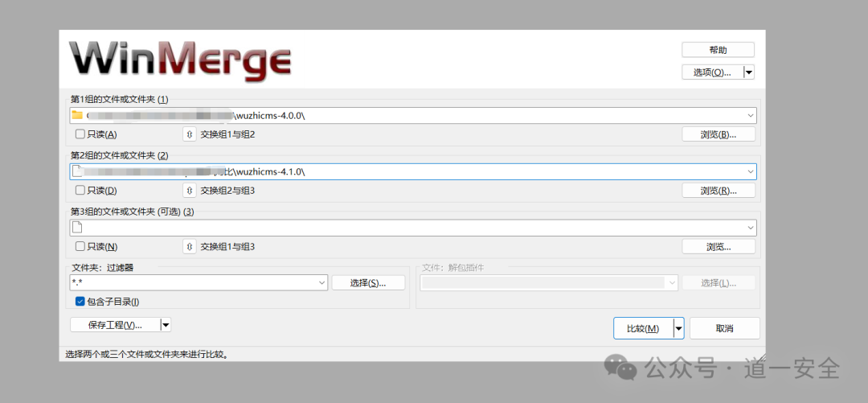The image size is (868, 403).
Task: Open the arrow beside 选项(O)...
Action: 748,72
